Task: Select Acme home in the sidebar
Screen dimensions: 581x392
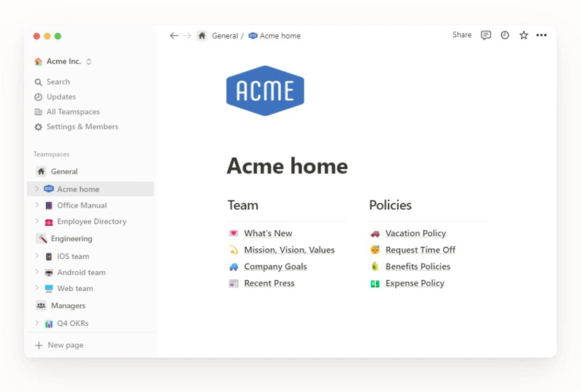Action: pos(90,189)
